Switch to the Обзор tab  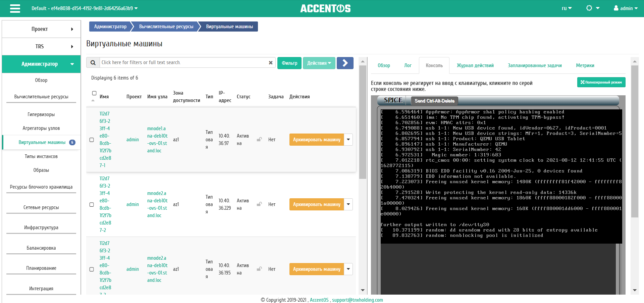pyautogui.click(x=384, y=65)
